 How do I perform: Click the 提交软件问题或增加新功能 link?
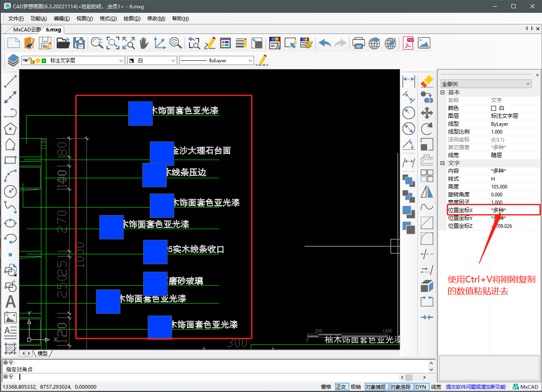[x=476, y=387]
